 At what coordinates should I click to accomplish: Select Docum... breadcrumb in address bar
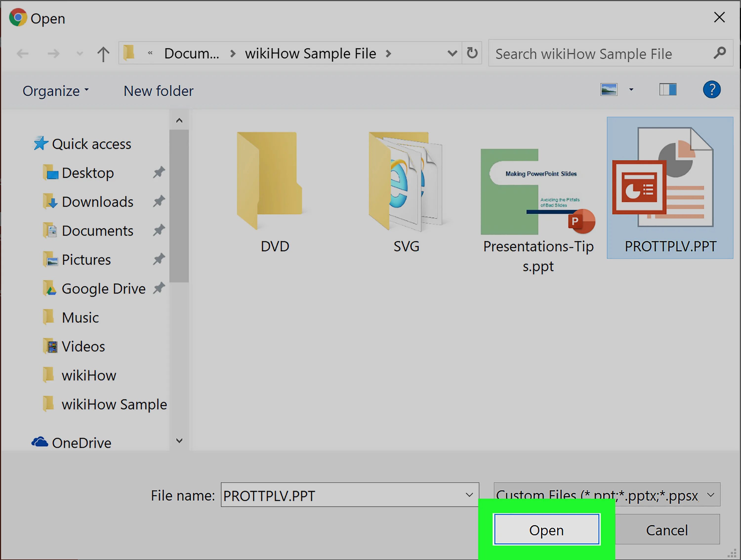point(192,54)
